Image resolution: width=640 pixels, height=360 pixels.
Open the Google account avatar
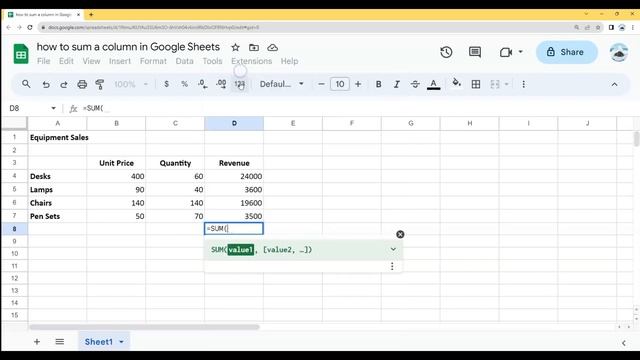(619, 52)
